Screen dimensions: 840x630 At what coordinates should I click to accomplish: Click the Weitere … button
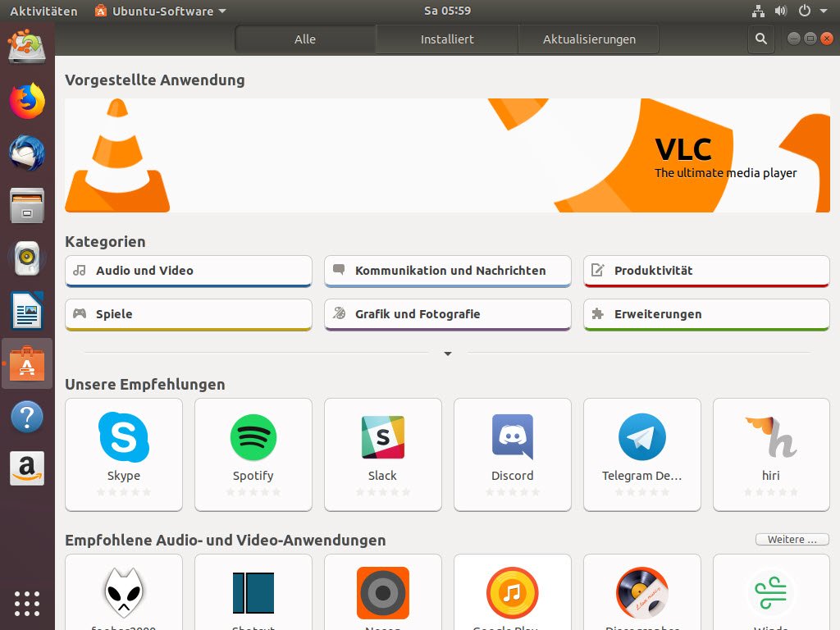coord(792,540)
